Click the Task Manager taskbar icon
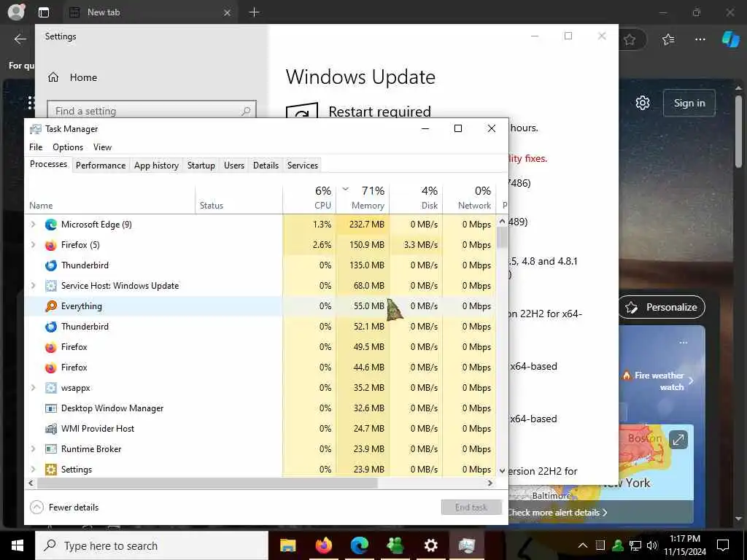The image size is (747, 560). point(466,545)
